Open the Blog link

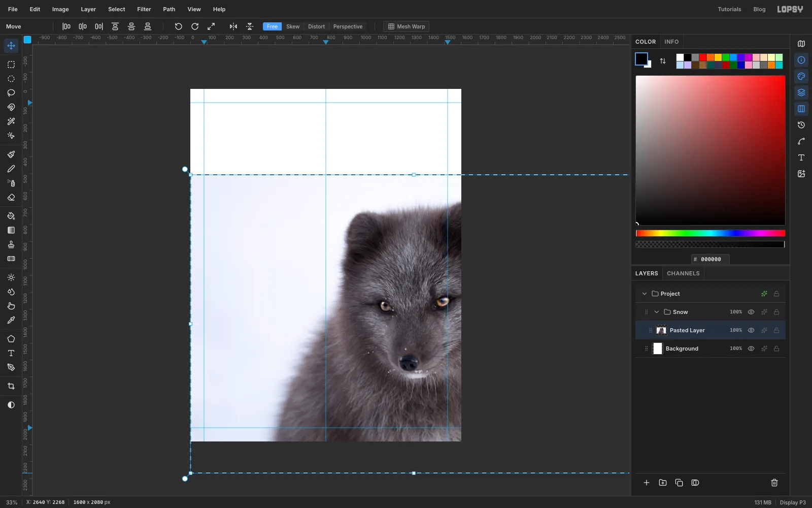[759, 9]
